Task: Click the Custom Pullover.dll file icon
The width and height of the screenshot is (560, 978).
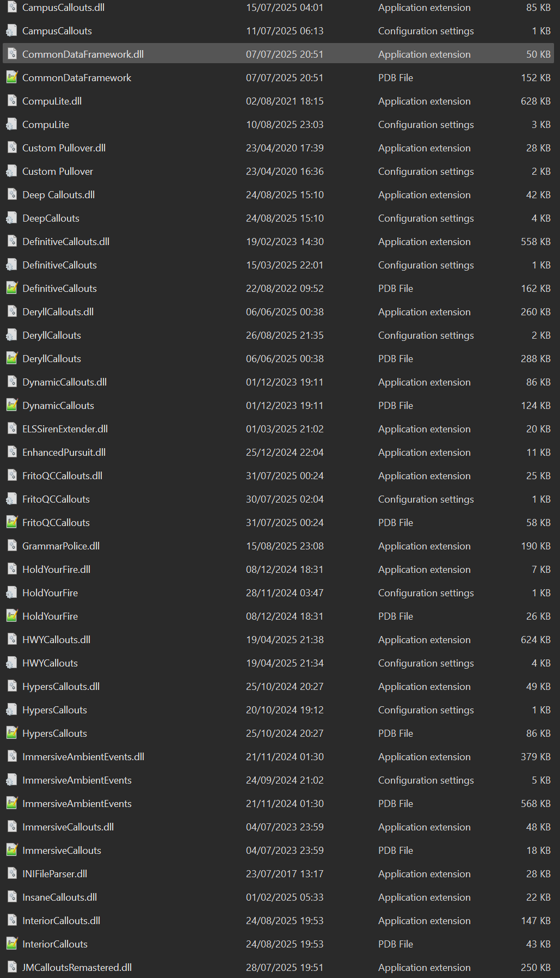Action: pyautogui.click(x=11, y=148)
